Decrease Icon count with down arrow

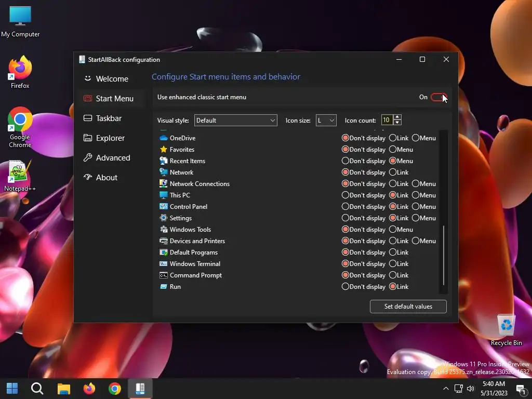pos(397,123)
